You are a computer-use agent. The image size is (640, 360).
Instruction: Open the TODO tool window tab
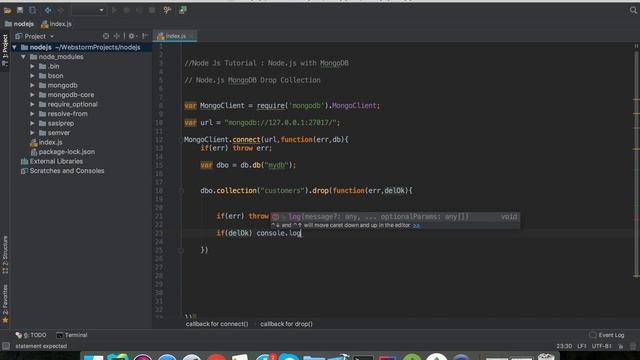coord(31,335)
